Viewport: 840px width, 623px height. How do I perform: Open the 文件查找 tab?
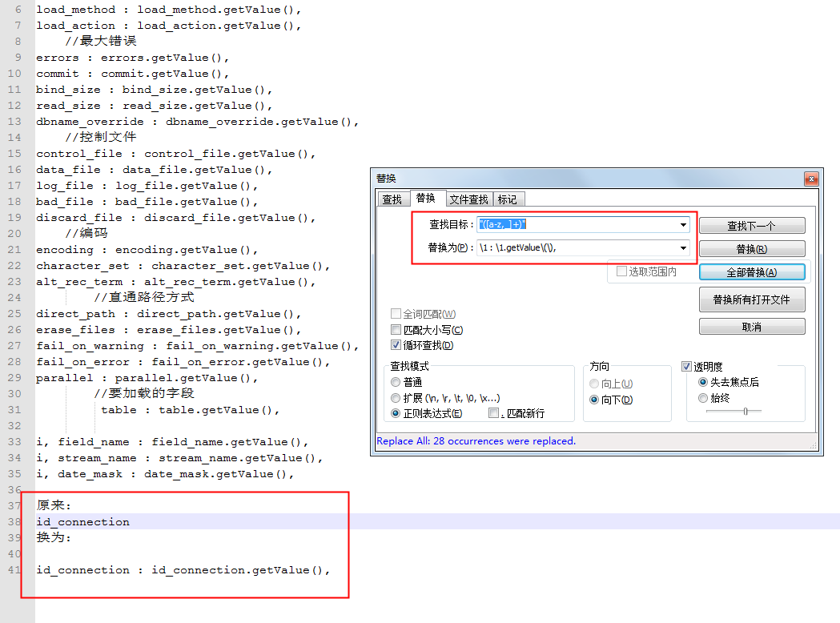tap(468, 199)
